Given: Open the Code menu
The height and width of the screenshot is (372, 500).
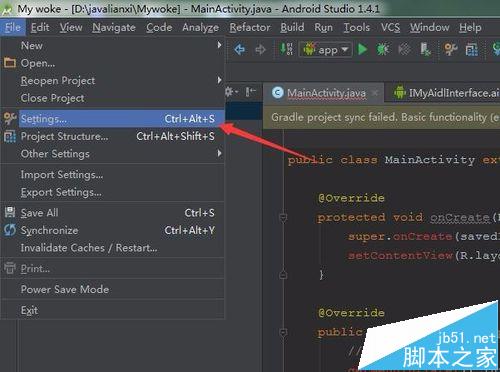Looking at the screenshot, I should [x=159, y=27].
